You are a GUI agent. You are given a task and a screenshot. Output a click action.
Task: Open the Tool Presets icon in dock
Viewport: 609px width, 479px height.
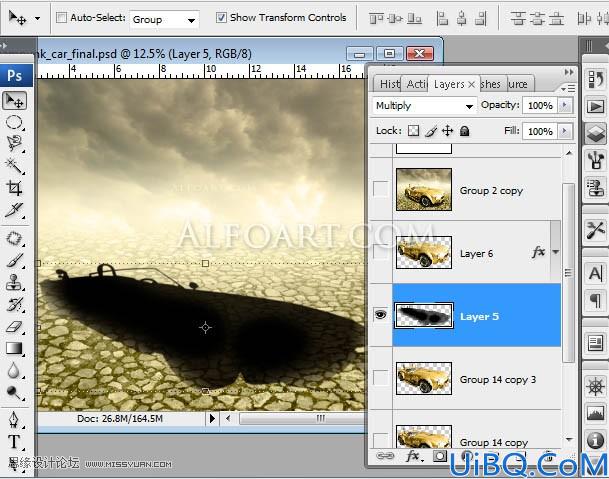595,230
